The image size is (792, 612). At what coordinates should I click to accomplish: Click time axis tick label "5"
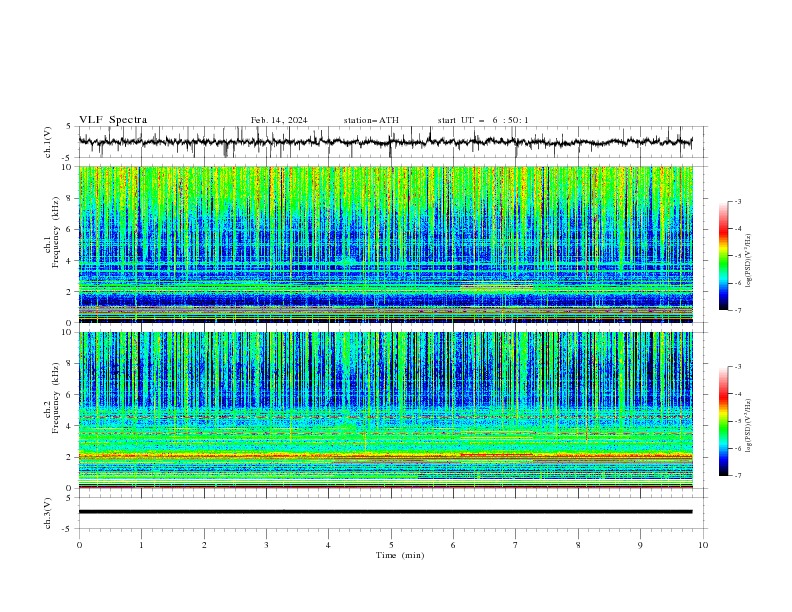click(391, 545)
